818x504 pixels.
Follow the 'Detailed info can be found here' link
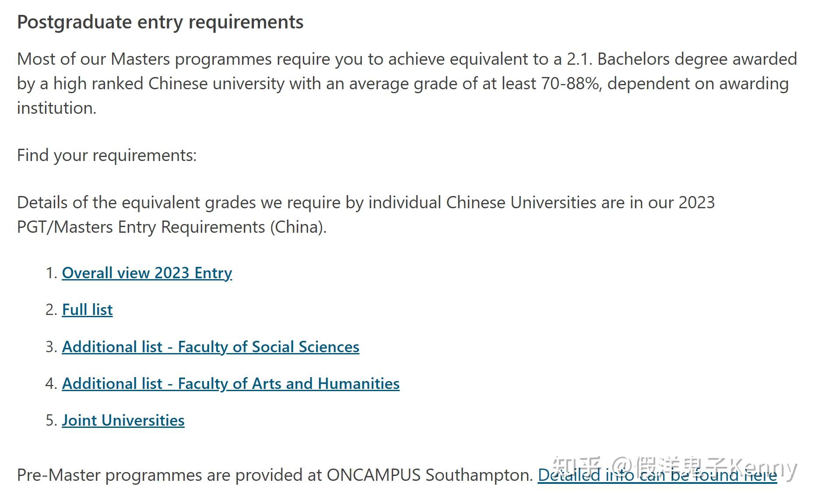[x=657, y=475]
